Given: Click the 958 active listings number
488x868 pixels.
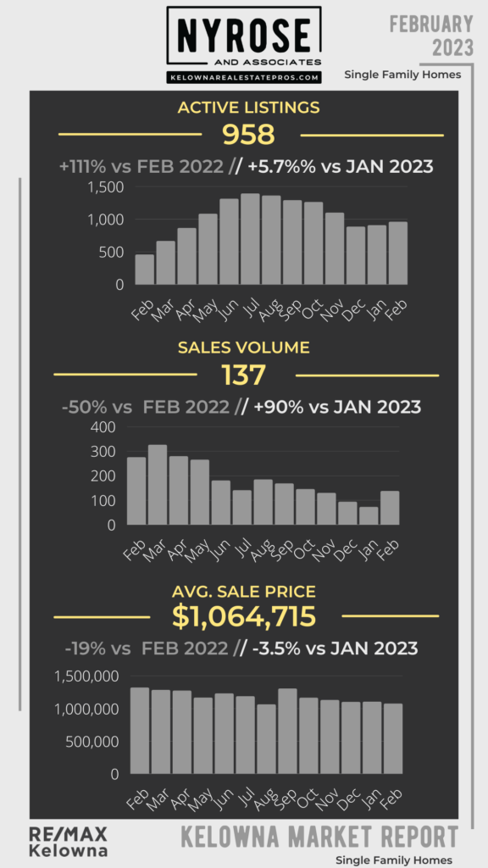Looking at the screenshot, I should [x=248, y=135].
